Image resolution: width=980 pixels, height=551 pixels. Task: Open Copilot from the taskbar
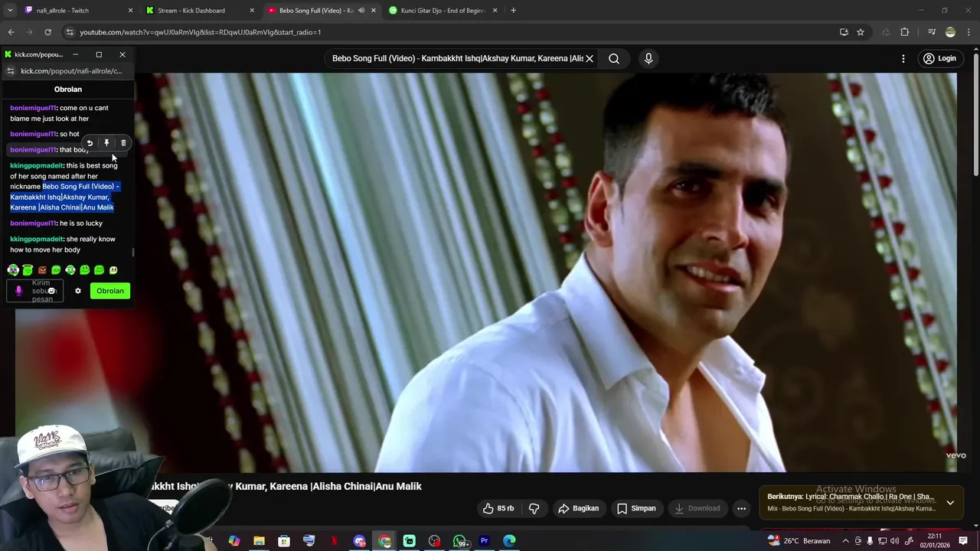(234, 541)
